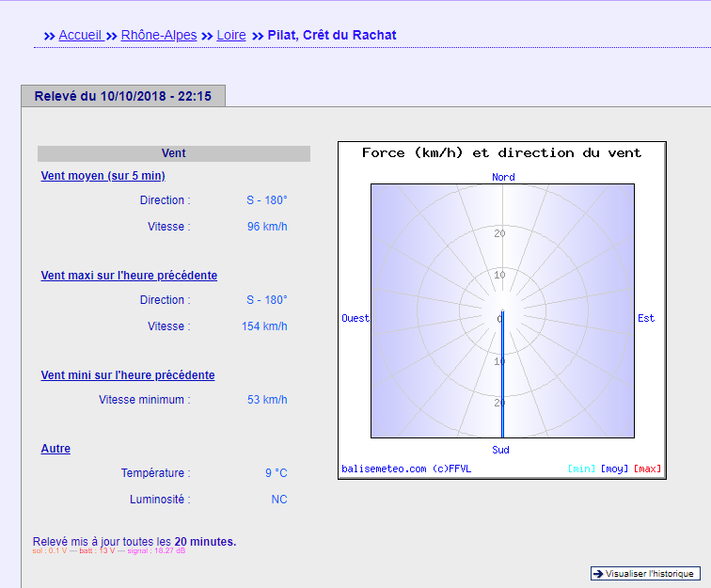Click the blue wind direction bar in the chart
This screenshot has height=588, width=711.
(x=502, y=373)
